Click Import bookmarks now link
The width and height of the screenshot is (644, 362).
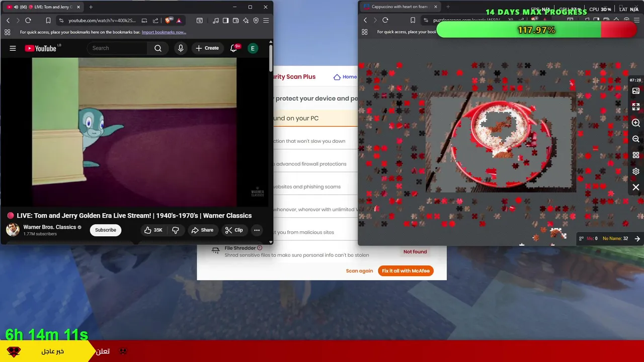point(164,32)
